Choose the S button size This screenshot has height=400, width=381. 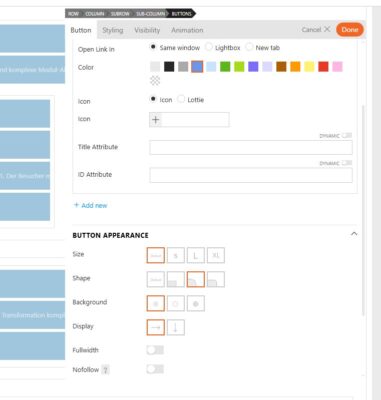click(x=176, y=255)
